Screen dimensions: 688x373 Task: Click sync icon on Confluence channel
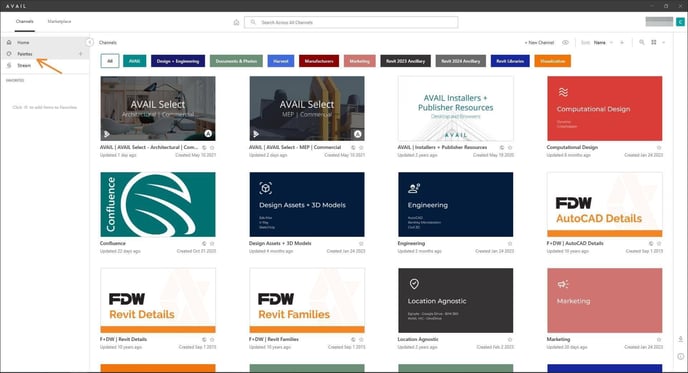point(204,244)
